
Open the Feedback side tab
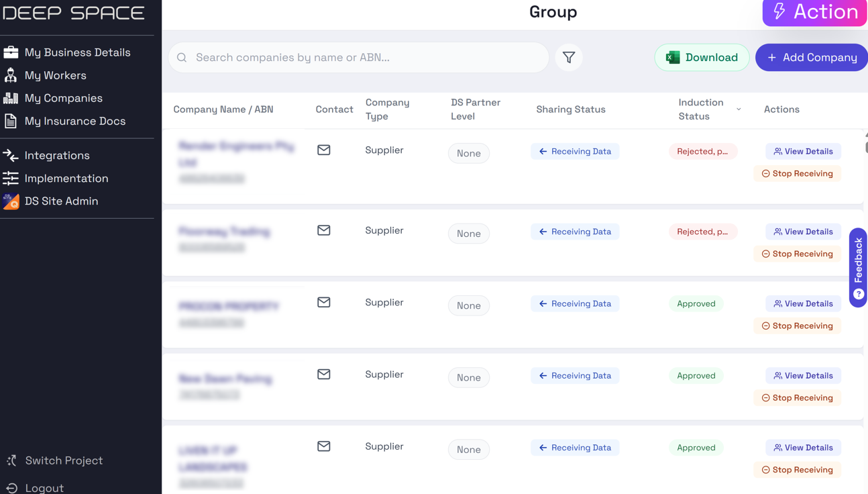[858, 267]
